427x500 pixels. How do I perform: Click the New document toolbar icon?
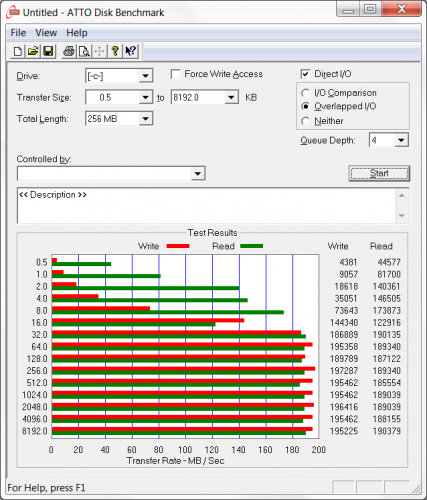click(18, 51)
